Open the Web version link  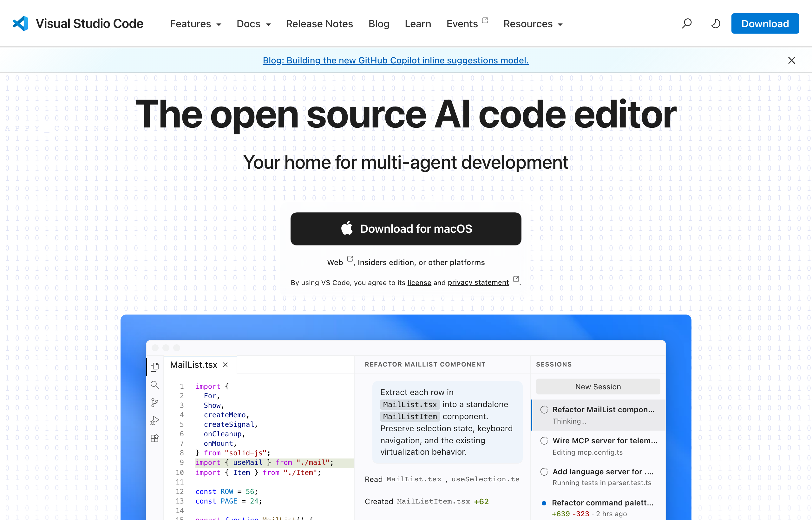(335, 263)
